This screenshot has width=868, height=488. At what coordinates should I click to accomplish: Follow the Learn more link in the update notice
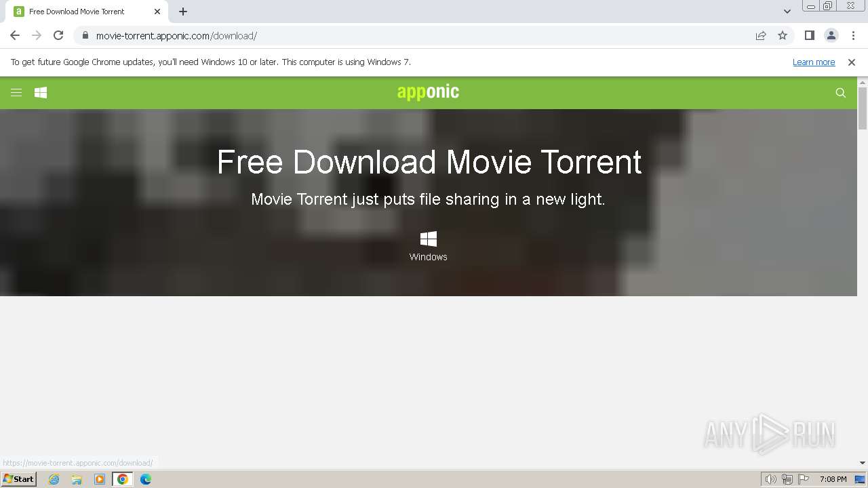click(814, 62)
